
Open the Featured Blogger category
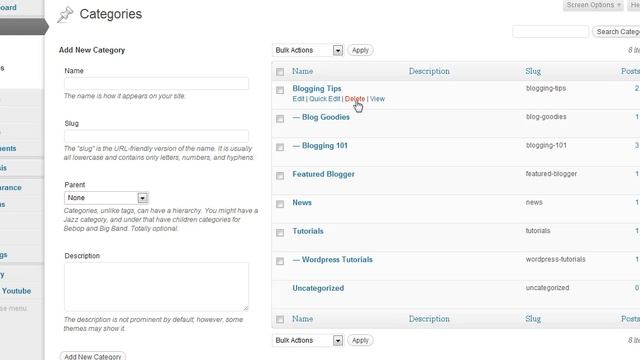(x=323, y=174)
